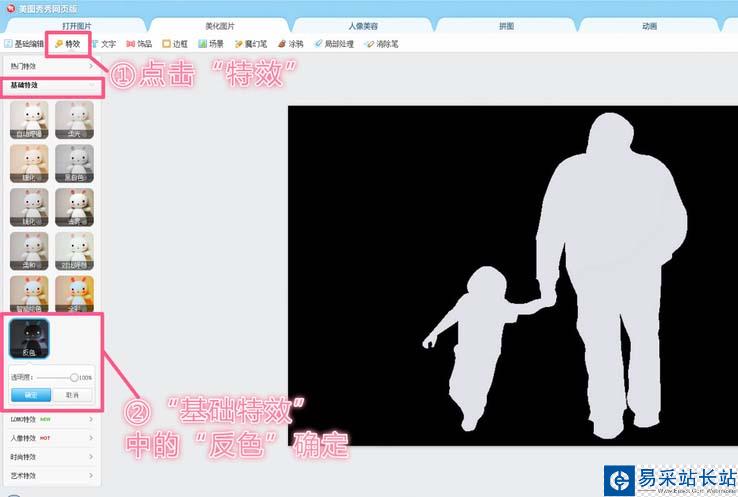Open the 局部处理 local processing tool
The width and height of the screenshot is (738, 497).
pos(334,44)
